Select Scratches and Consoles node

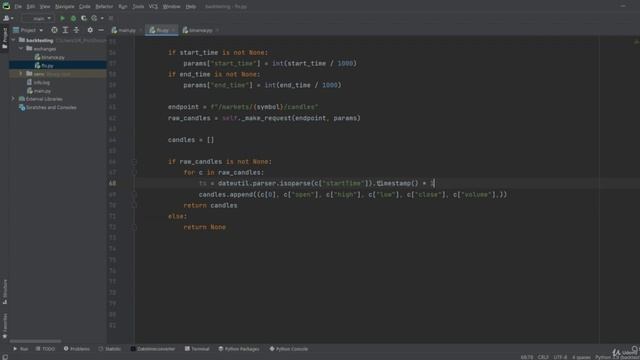pyautogui.click(x=48, y=107)
